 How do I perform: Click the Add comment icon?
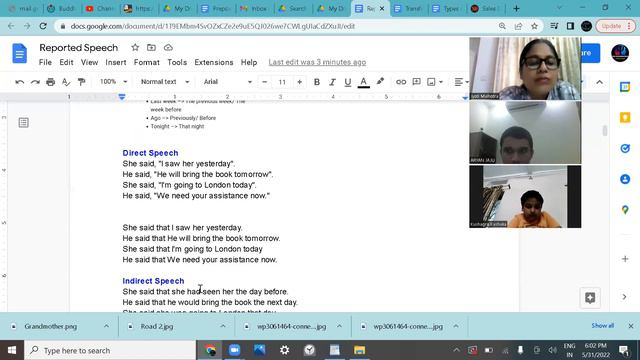pyautogui.click(x=416, y=82)
